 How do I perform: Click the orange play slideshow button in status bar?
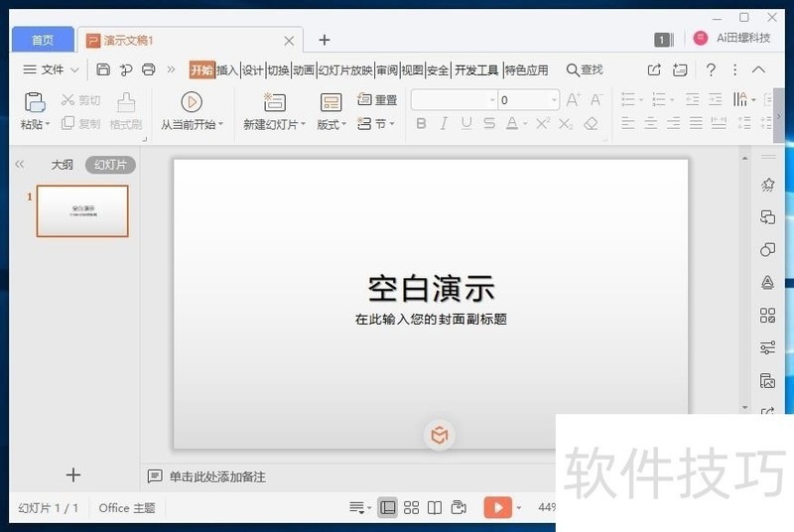497,508
